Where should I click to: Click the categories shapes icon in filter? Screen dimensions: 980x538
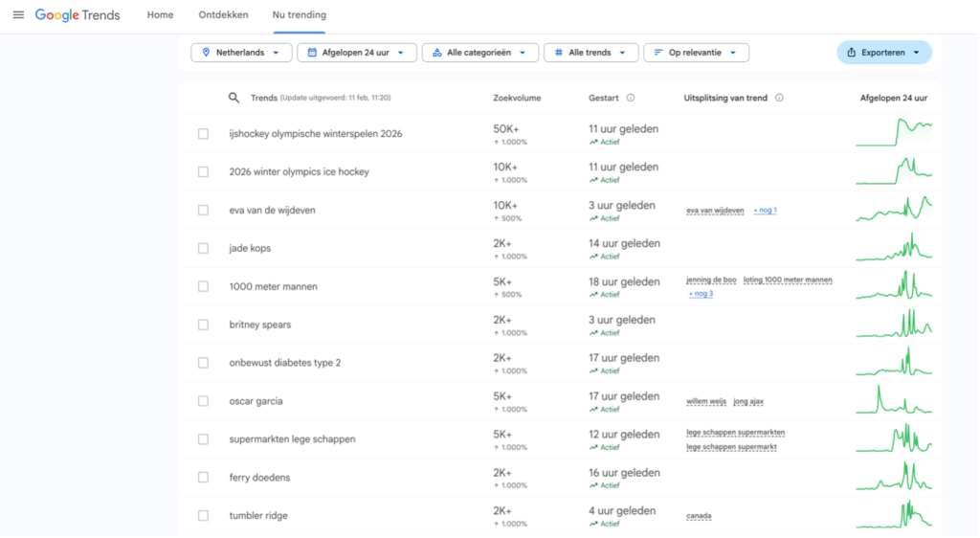click(x=436, y=53)
